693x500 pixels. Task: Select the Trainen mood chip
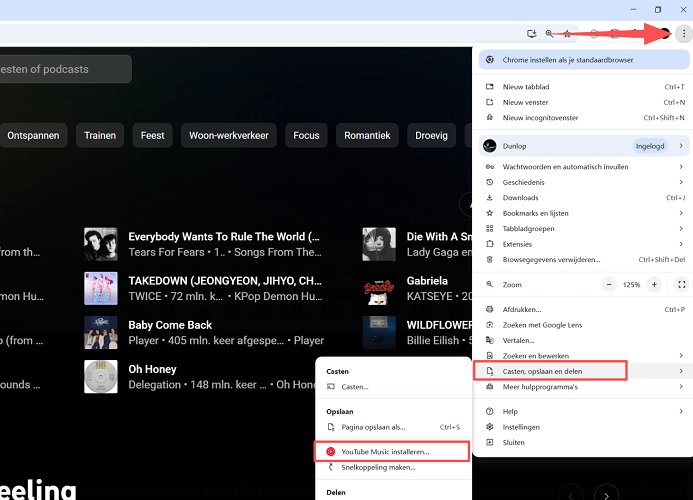(x=100, y=135)
